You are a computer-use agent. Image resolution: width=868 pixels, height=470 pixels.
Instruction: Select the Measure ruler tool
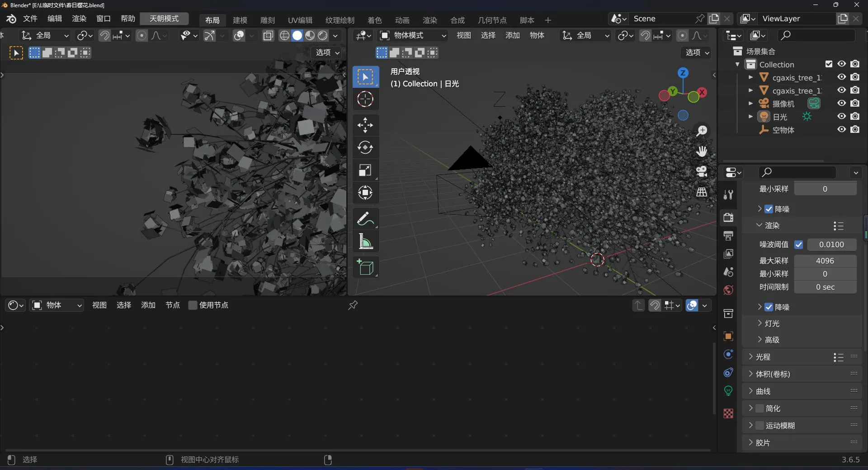(365, 241)
